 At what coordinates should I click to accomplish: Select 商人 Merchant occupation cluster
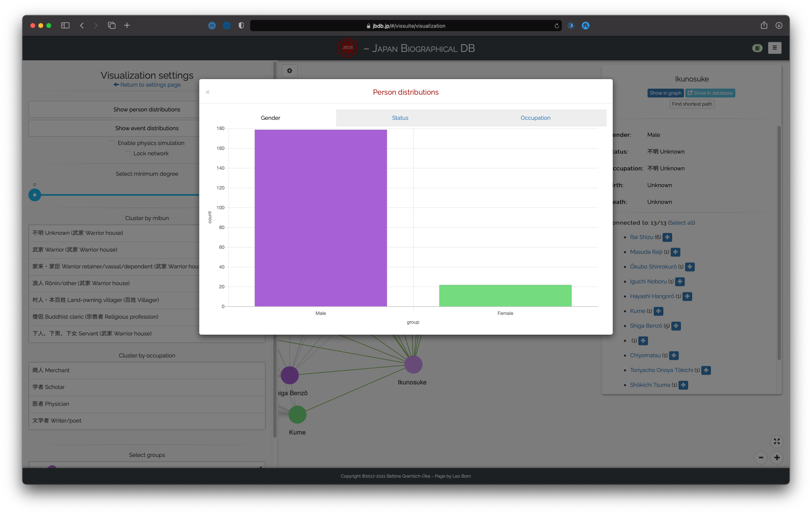pos(147,370)
